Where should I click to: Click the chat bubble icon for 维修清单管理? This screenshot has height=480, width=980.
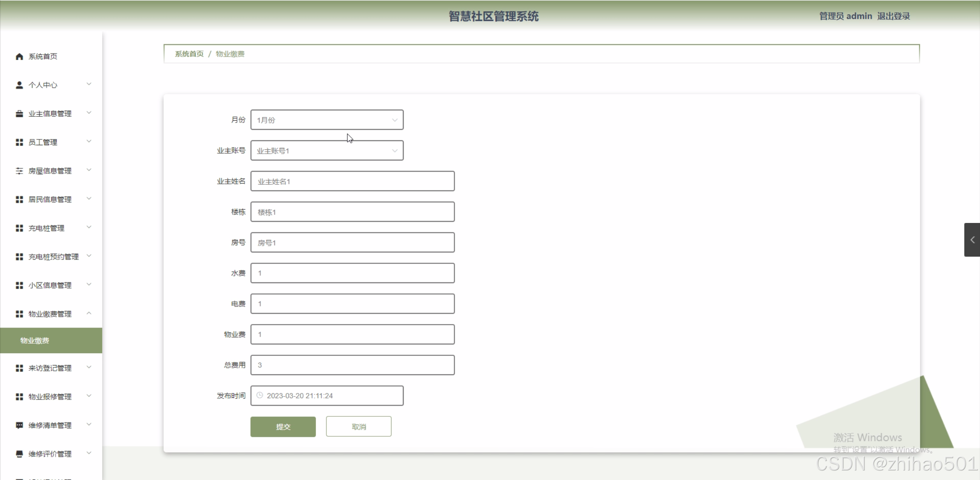19,425
